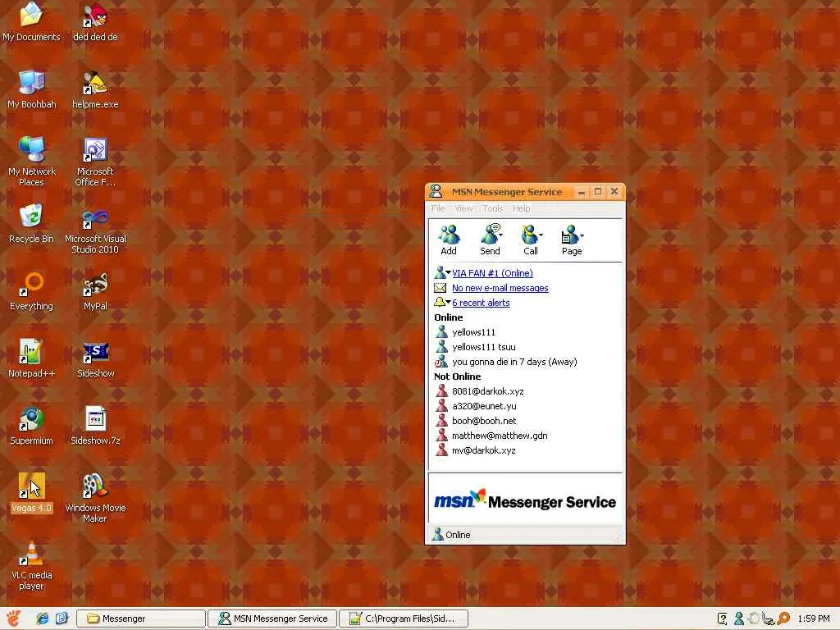Select My Network Places icon
The width and height of the screenshot is (840, 630).
(x=31, y=161)
